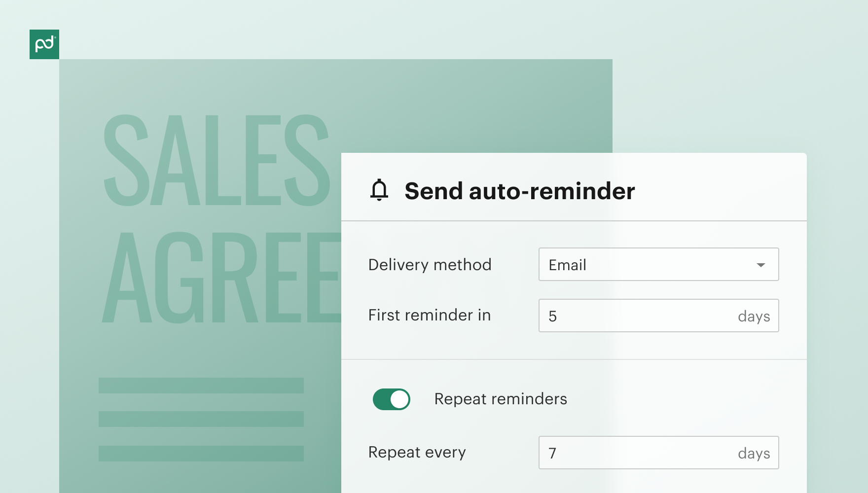Click the middle placeholder line in the document
The image size is (868, 493).
coord(201,419)
